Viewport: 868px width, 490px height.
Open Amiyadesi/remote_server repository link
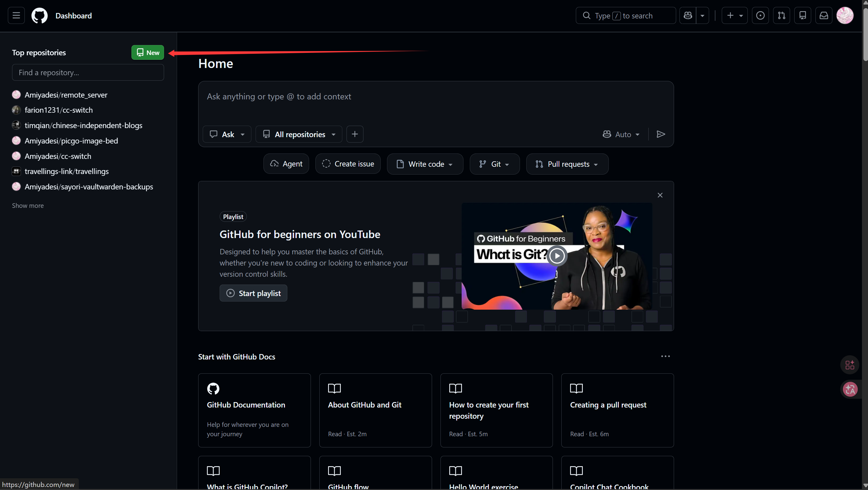[x=66, y=95]
